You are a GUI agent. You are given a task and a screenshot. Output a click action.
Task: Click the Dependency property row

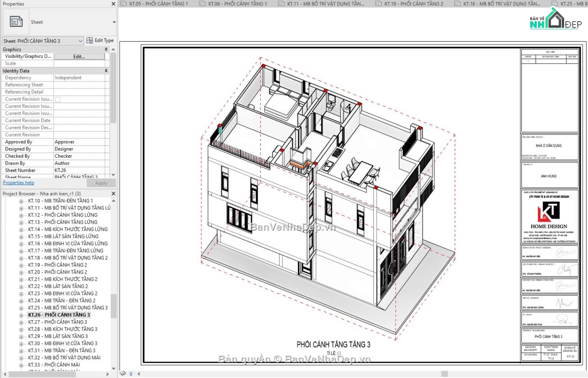56,78
